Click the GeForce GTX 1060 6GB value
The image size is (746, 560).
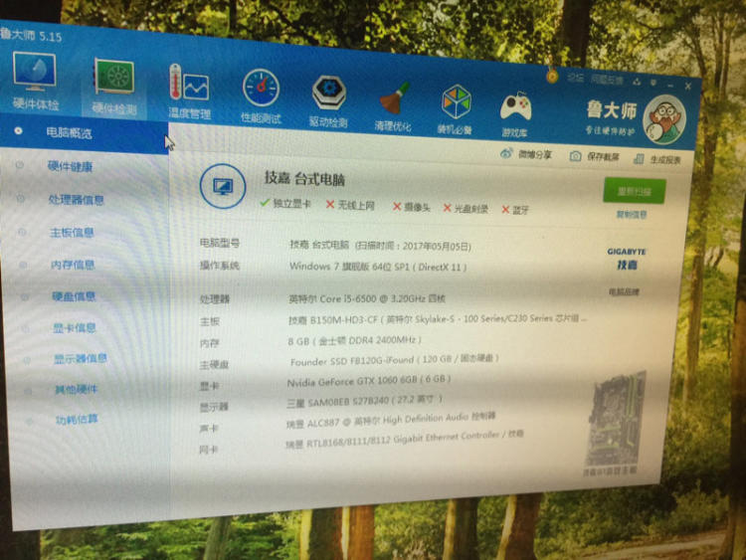[x=369, y=381]
